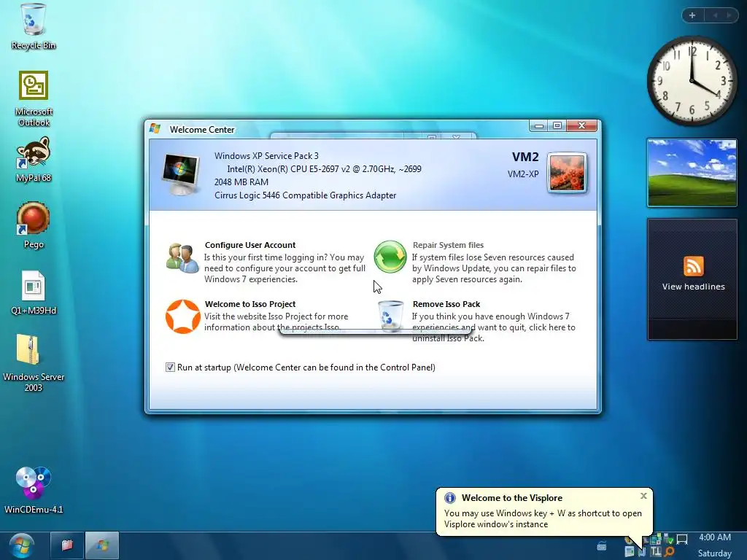Click the VM2 username text

tap(525, 157)
